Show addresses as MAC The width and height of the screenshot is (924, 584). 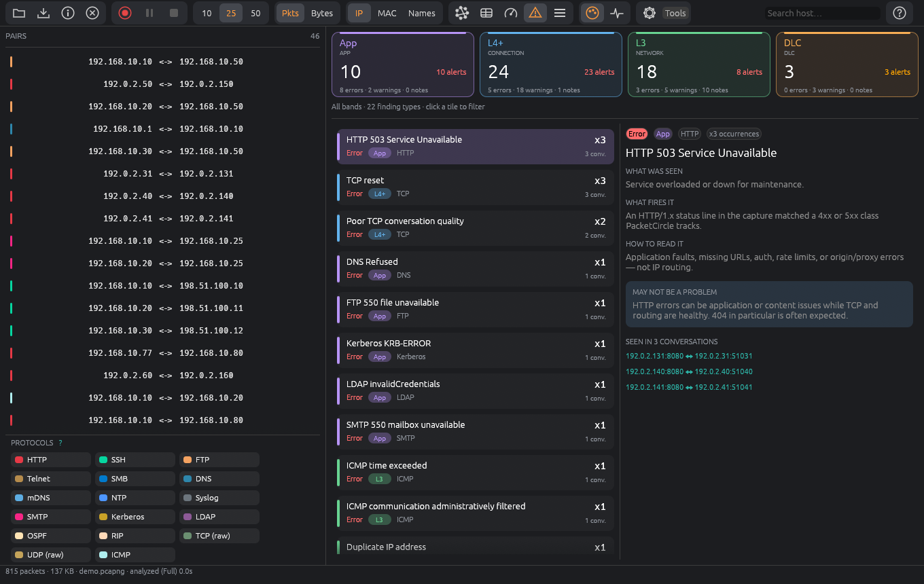[x=387, y=13]
